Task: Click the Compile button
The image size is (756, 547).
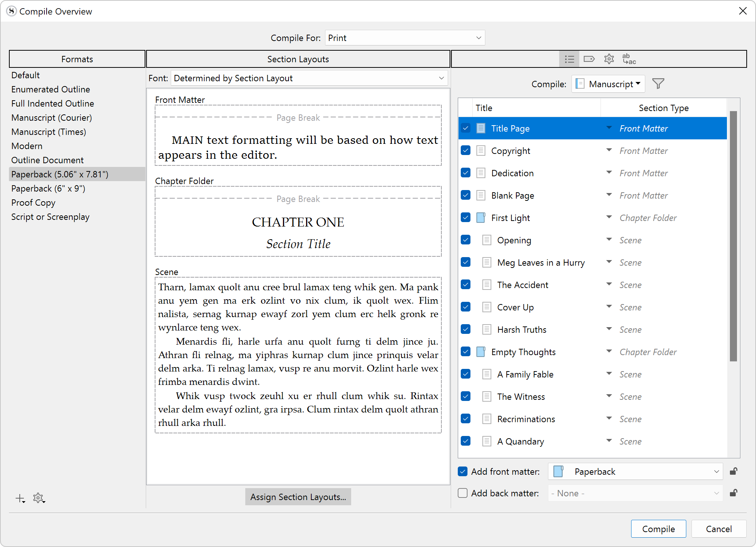Action: pos(658,529)
